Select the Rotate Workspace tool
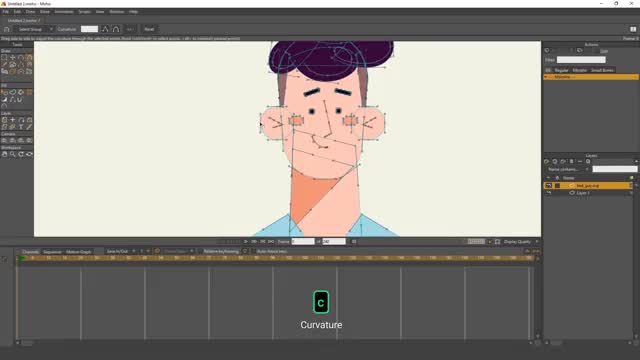This screenshot has height=360, width=640. click(x=21, y=154)
